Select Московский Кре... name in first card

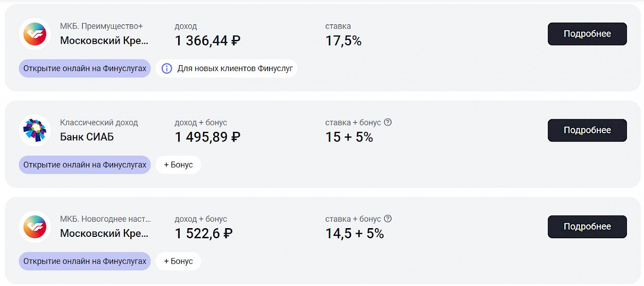[104, 41]
